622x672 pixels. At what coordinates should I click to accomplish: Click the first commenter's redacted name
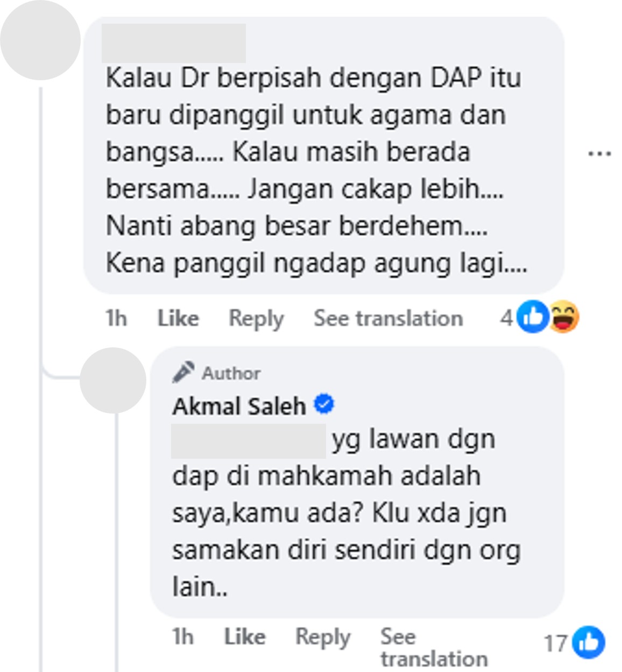coord(174,43)
